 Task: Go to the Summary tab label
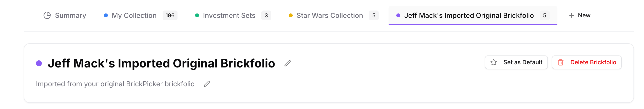pos(70,15)
